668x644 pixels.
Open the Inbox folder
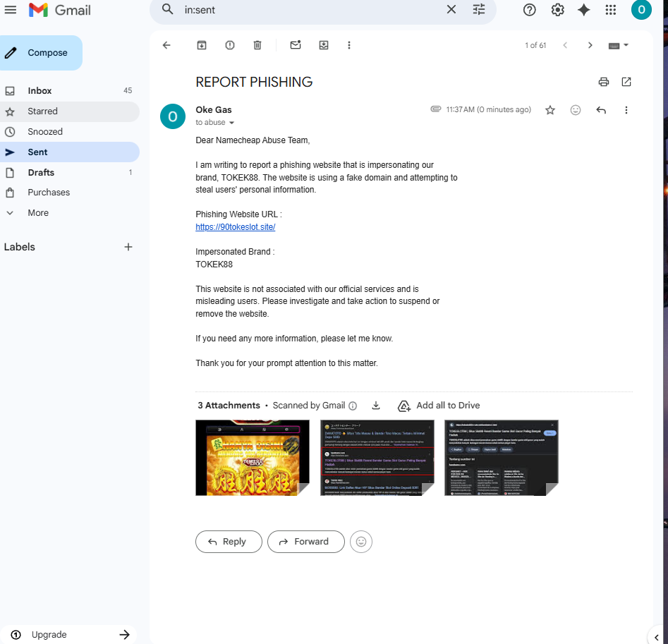tap(69, 91)
